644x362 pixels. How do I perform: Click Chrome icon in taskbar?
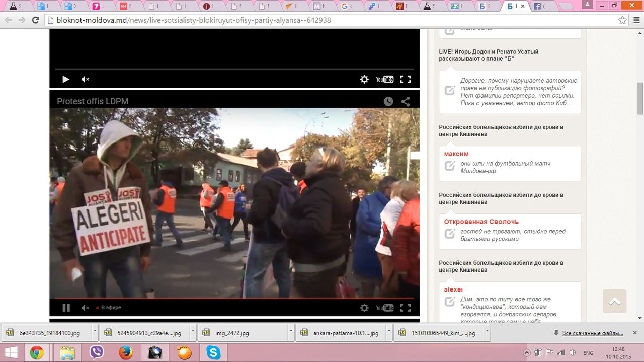36,352
